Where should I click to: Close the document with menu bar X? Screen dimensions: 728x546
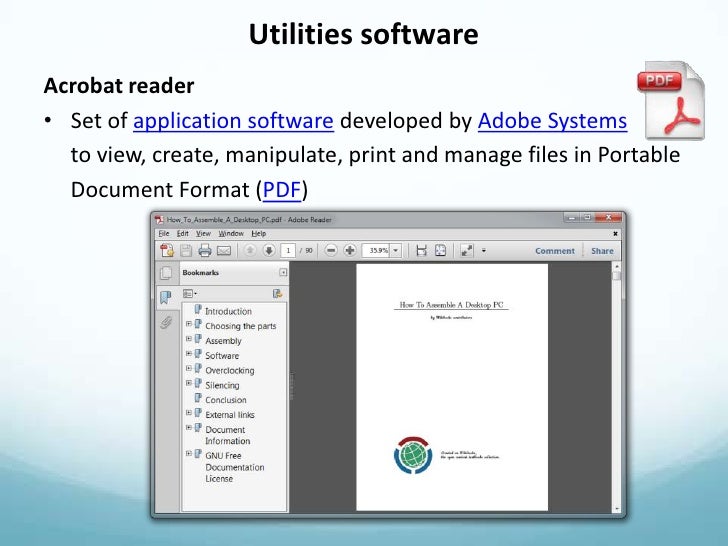point(615,234)
